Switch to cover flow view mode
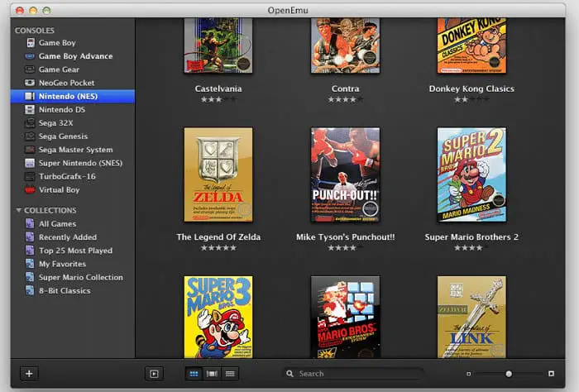This screenshot has height=392, width=579. coord(212,374)
